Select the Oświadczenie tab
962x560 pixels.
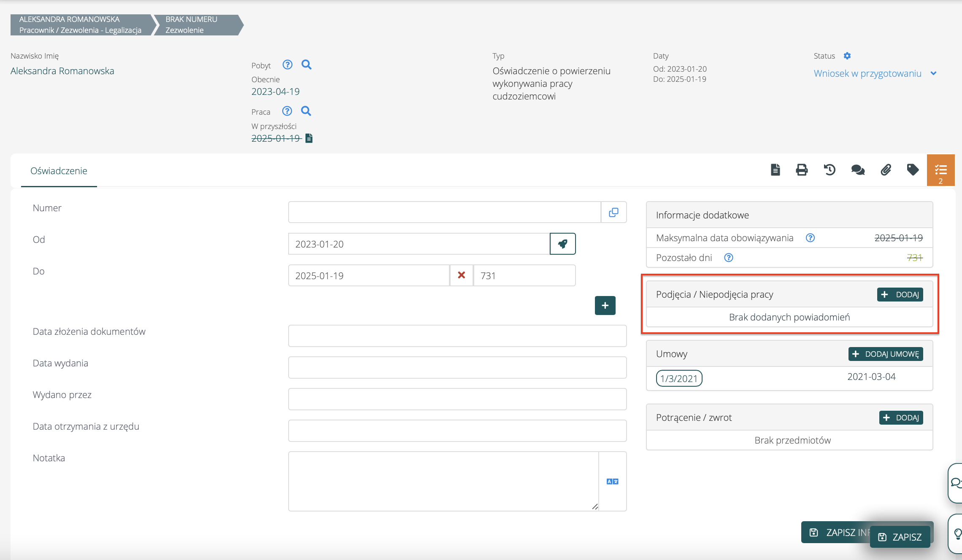click(x=59, y=171)
